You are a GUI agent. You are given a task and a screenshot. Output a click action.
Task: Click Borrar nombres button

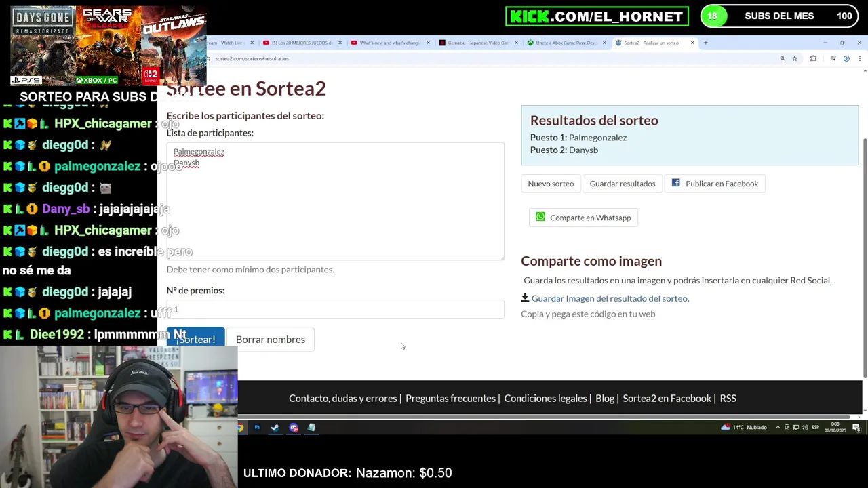point(271,339)
